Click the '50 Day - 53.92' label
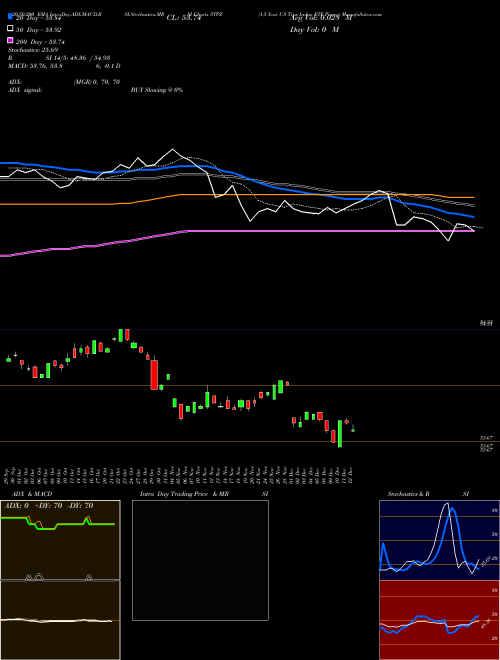This screenshot has width=500, height=660. tap(39, 30)
